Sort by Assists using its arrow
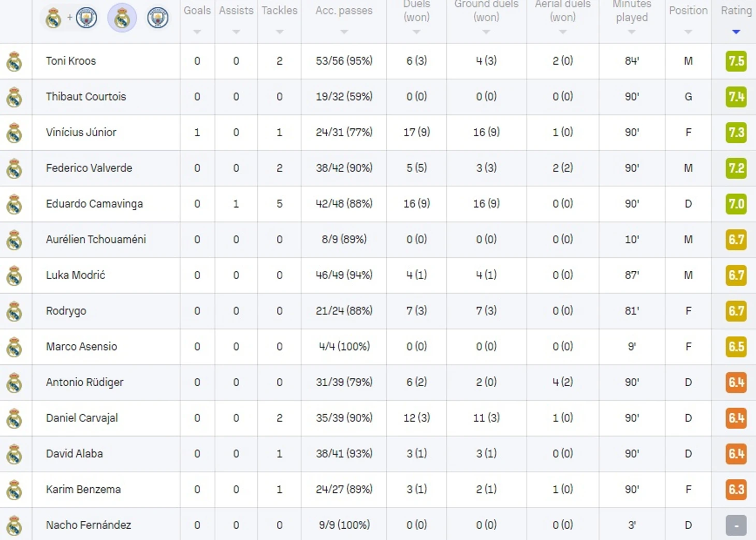The height and width of the screenshot is (540, 756). point(236,32)
